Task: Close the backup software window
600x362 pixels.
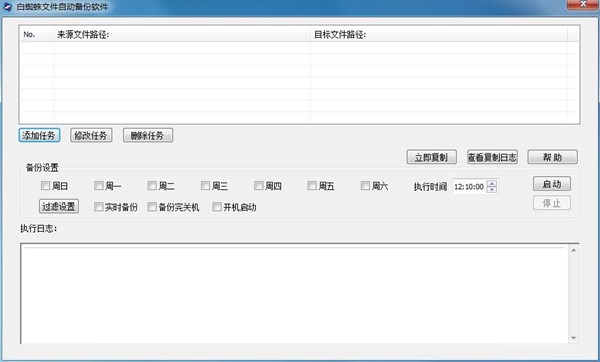Action: [583, 5]
